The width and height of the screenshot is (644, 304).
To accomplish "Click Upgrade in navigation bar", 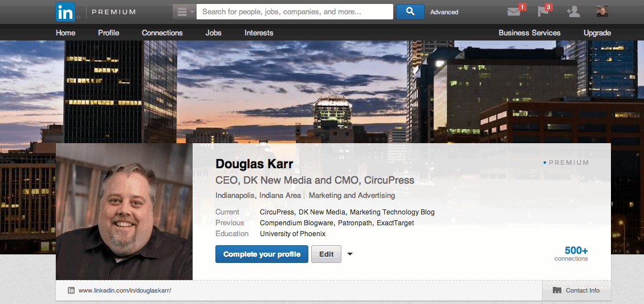I will (x=597, y=33).
